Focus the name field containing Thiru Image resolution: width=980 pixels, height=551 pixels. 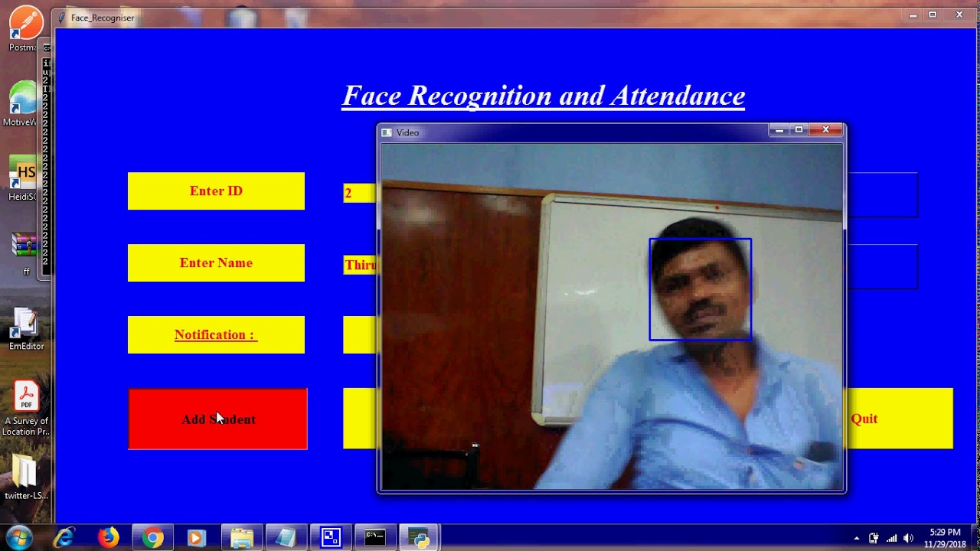coord(360,265)
